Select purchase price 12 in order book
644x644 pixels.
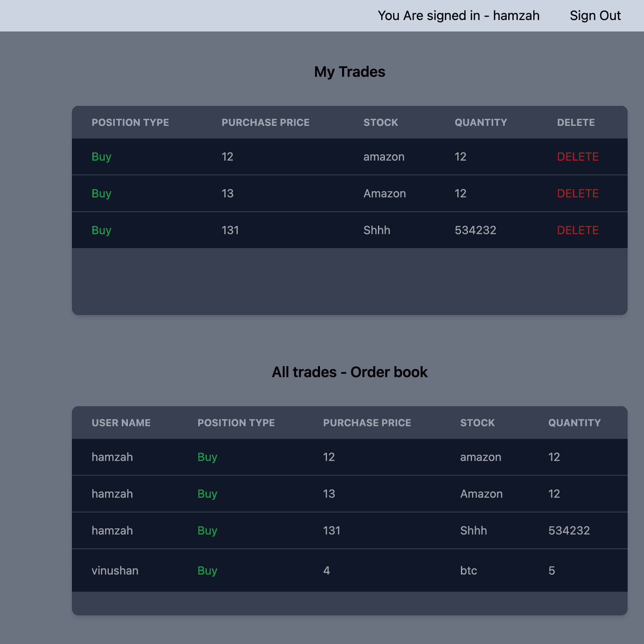pyautogui.click(x=329, y=457)
